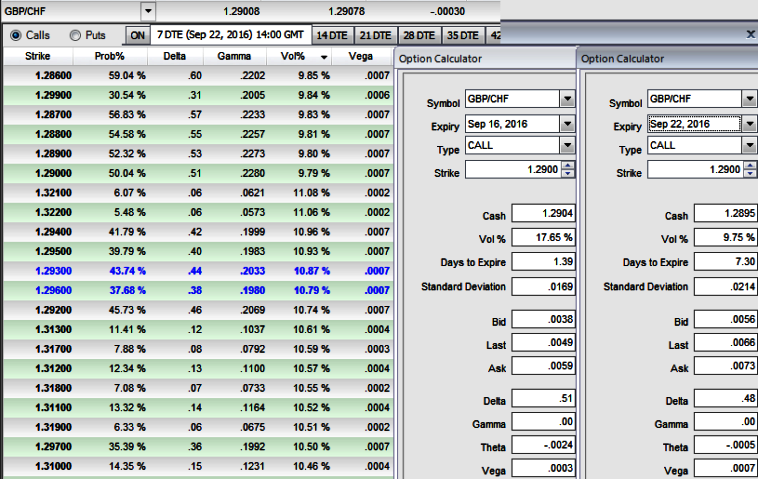The height and width of the screenshot is (479, 758).
Task: Select the Puts radio button
Action: pos(76,35)
